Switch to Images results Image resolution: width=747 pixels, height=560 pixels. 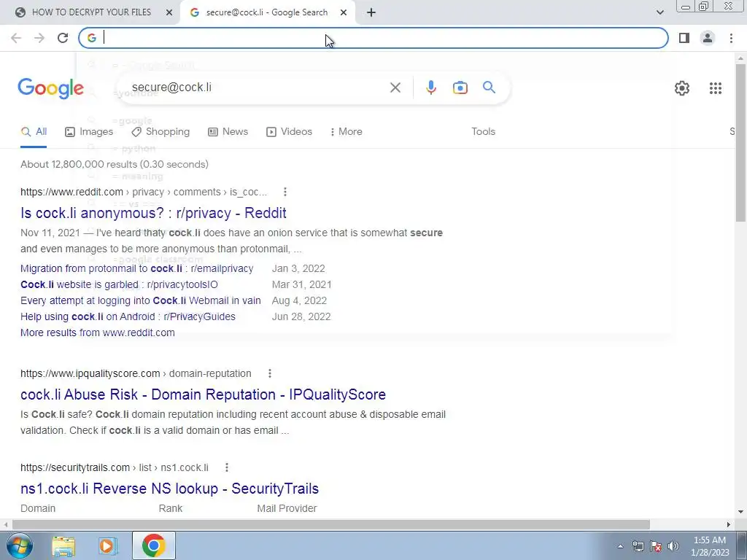click(89, 132)
